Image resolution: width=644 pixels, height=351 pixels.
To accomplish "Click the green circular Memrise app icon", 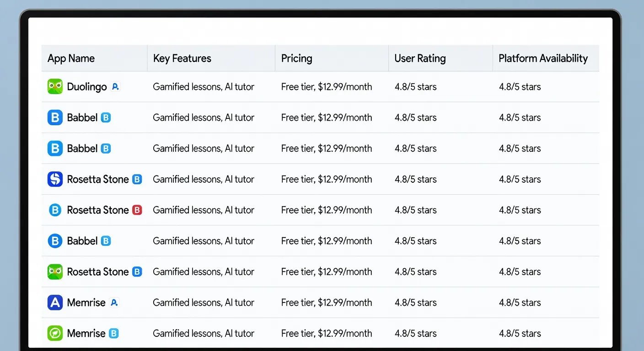I will 55,333.
